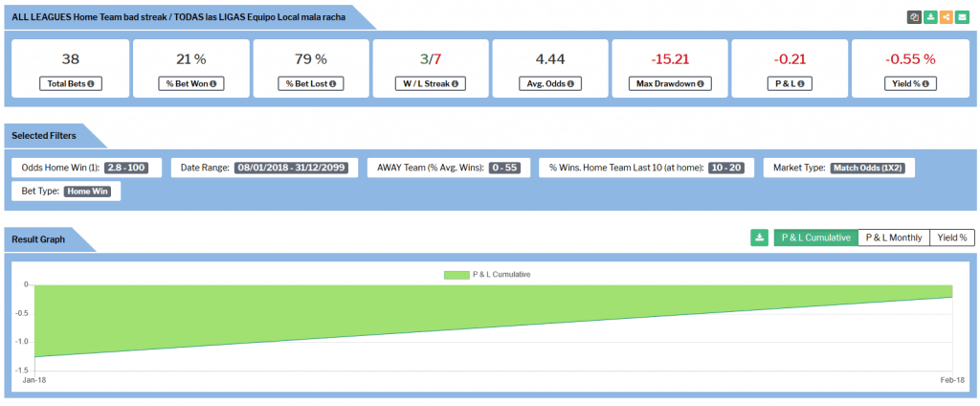Screen dimensions: 980x406
Task: Click the -15.21 max drawdown value
Action: tap(669, 59)
